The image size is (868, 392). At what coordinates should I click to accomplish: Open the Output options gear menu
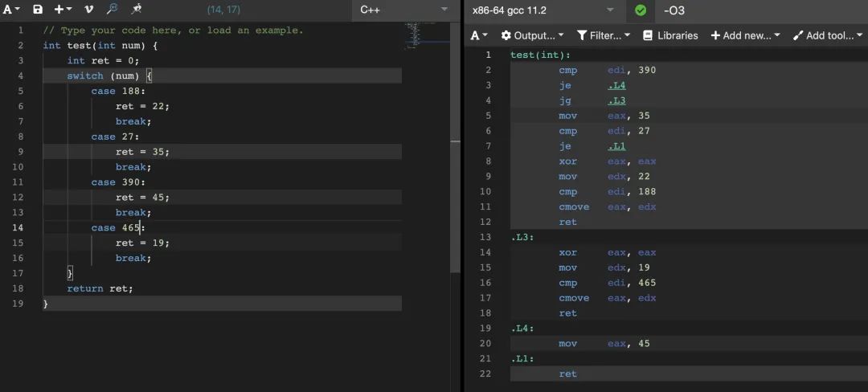pos(532,35)
